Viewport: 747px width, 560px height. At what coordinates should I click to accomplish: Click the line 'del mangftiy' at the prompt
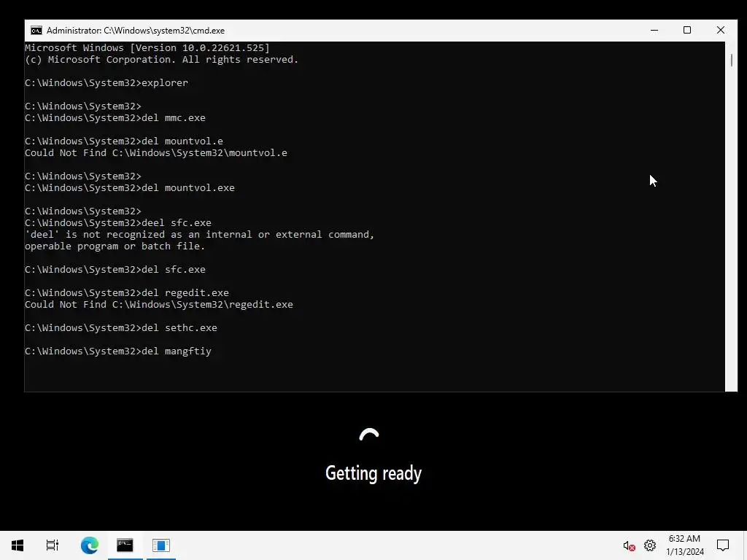click(x=118, y=351)
